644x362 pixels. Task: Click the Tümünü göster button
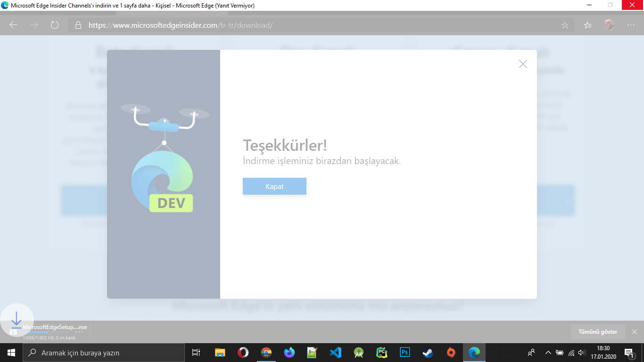(598, 332)
